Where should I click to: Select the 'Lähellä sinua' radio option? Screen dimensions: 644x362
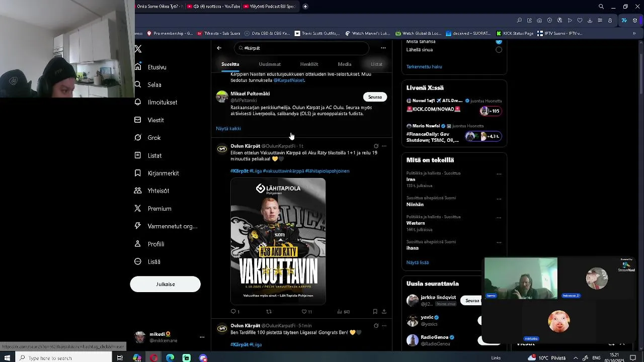499,50
